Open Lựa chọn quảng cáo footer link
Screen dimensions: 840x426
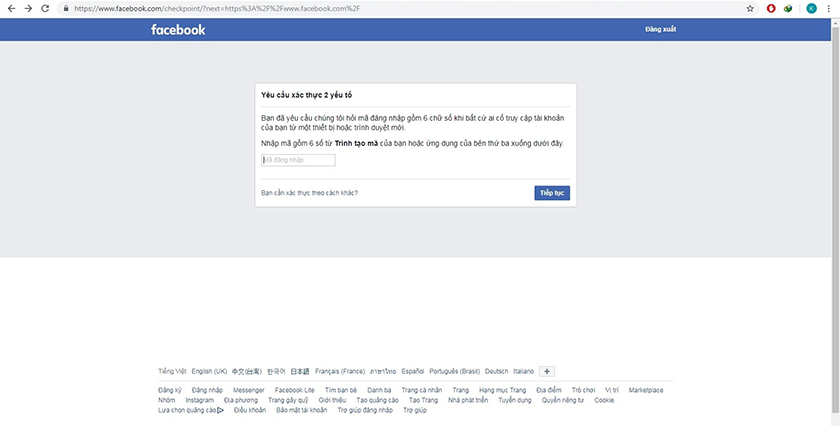(188, 410)
